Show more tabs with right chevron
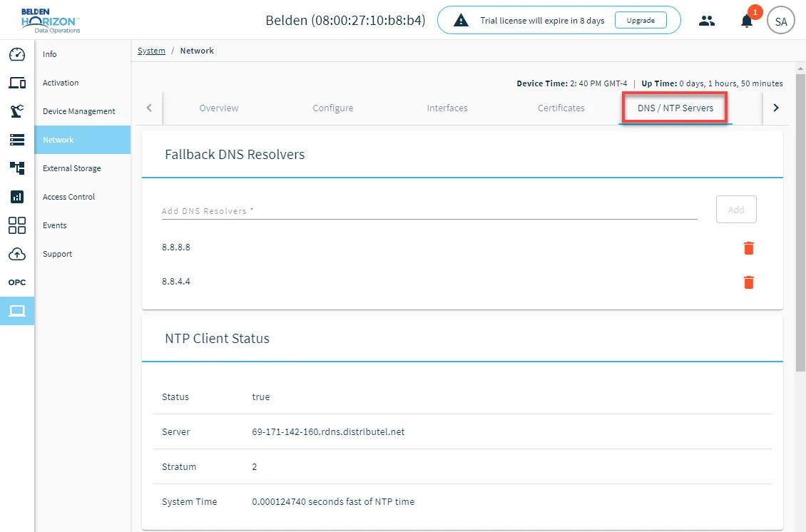The image size is (806, 532). point(776,108)
